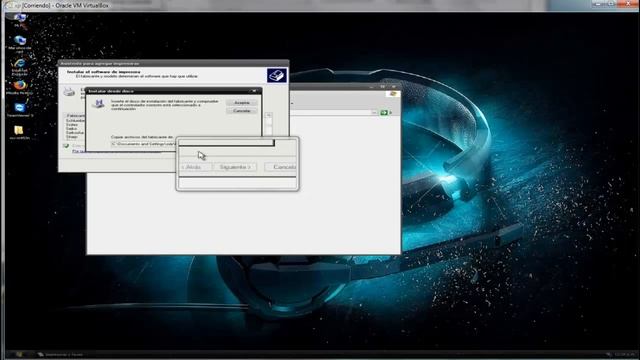The height and width of the screenshot is (360, 640).
Task: Click the Atrás button in the wizard
Action: tap(195, 167)
